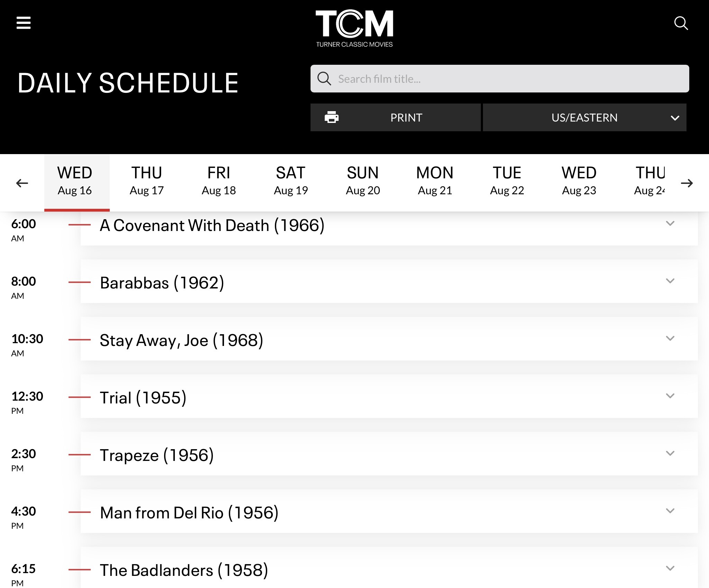Expand The Badlanders (1958) details

pos(670,568)
